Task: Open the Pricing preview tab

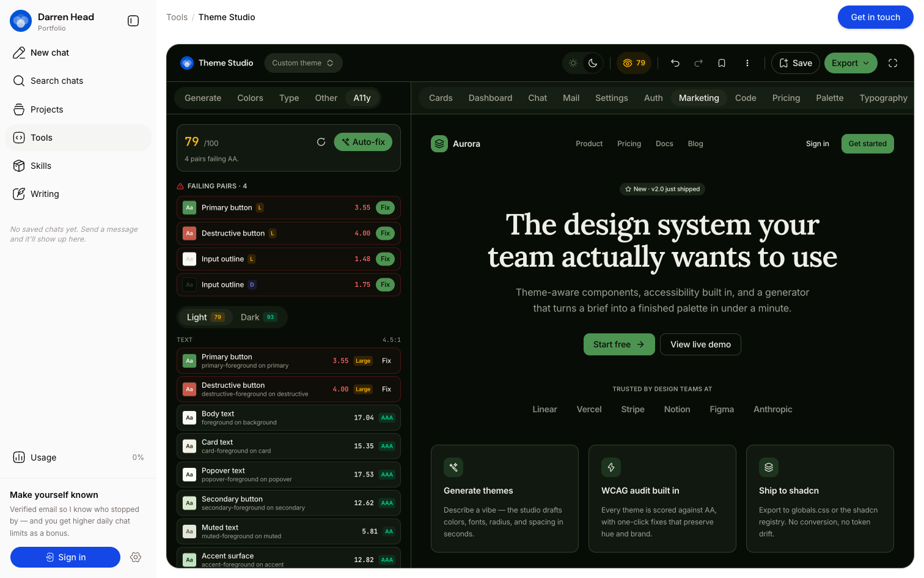Action: pos(786,98)
